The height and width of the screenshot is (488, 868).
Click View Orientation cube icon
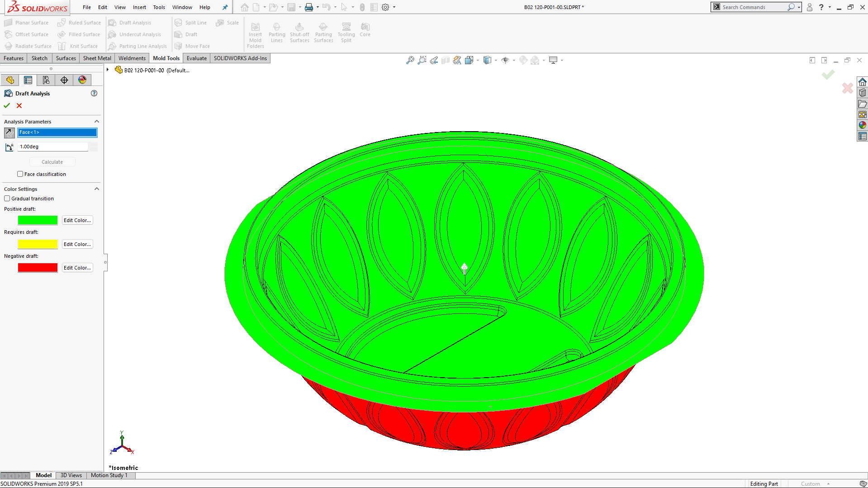click(469, 60)
